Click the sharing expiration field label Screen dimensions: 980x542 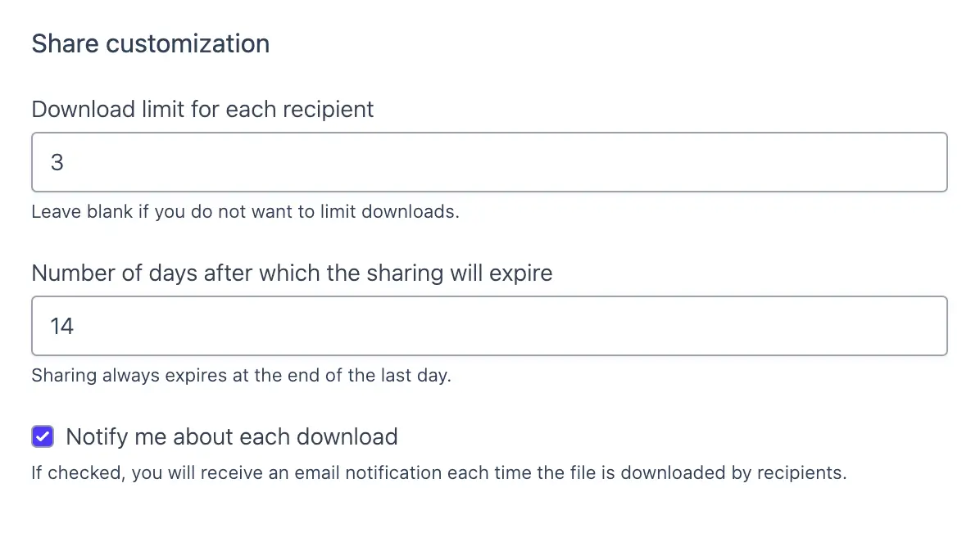click(x=292, y=273)
